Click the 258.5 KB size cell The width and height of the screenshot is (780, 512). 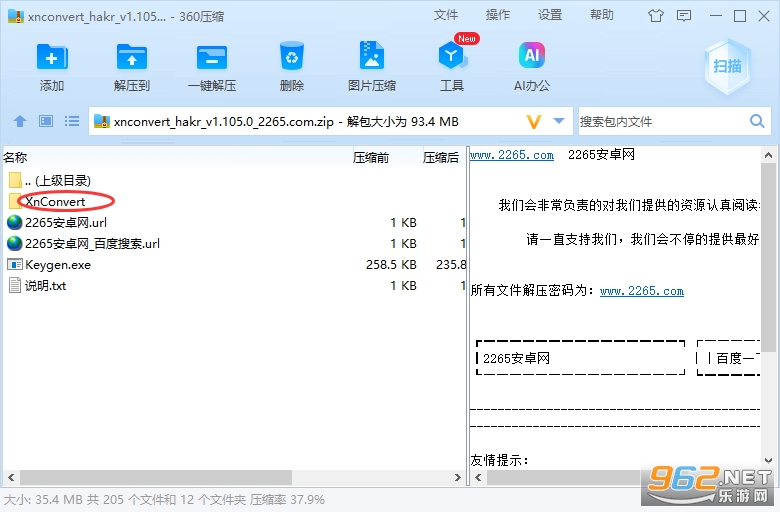tap(391, 265)
